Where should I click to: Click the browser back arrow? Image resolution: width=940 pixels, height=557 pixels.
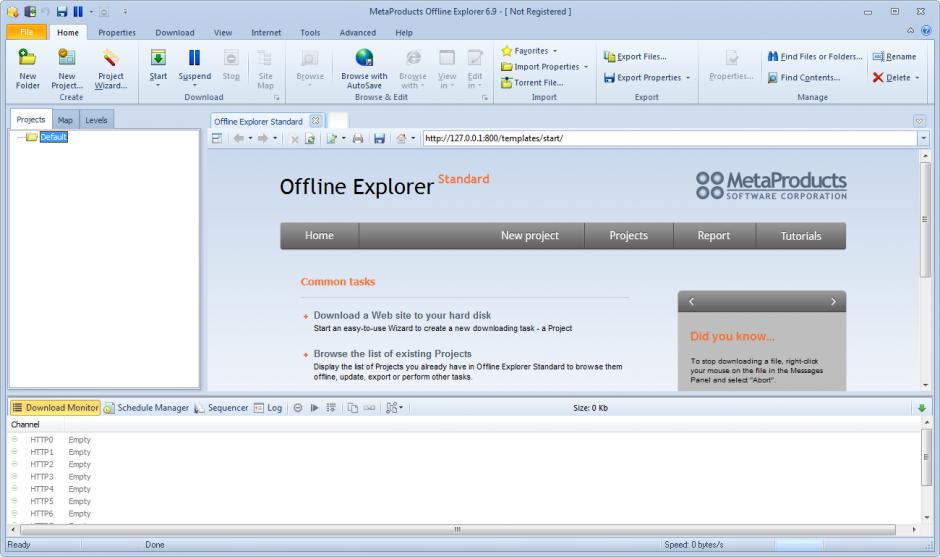point(239,139)
